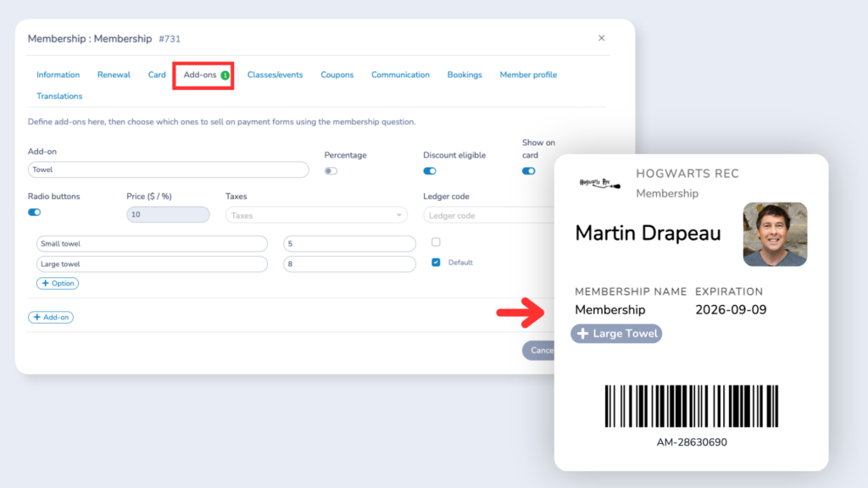This screenshot has width=868, height=488.
Task: Edit the Small towel option name
Action: 153,243
